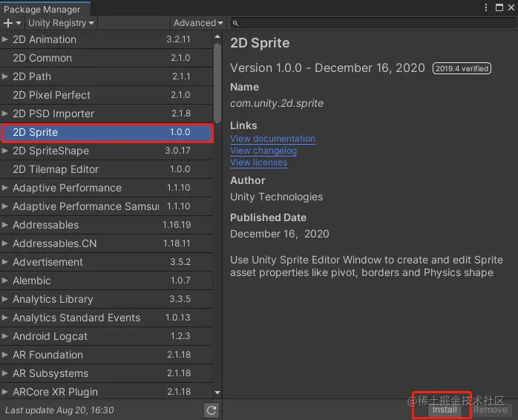Select the 2D PSD Importer package

coord(106,114)
